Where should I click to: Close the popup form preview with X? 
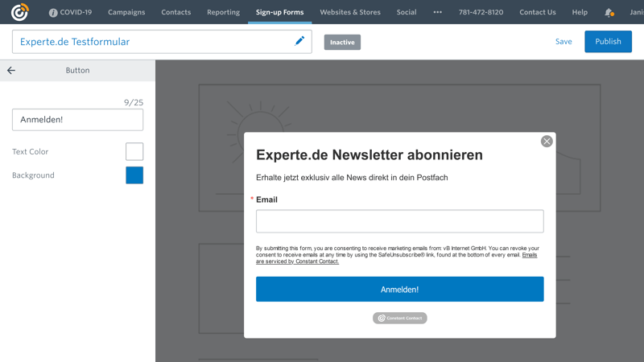547,142
